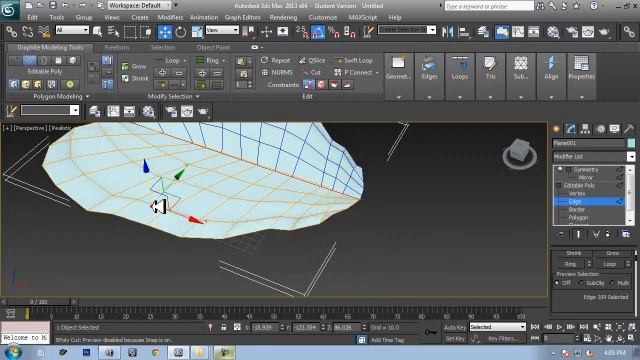Toggle the Snaps 2.5 button
This screenshot has height=360, width=640.
click(302, 31)
